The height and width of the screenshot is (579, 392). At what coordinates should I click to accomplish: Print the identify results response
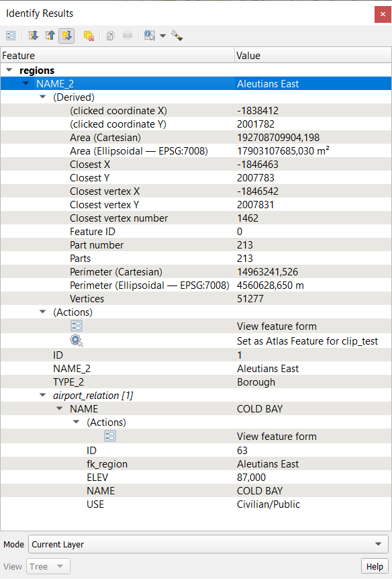click(128, 36)
